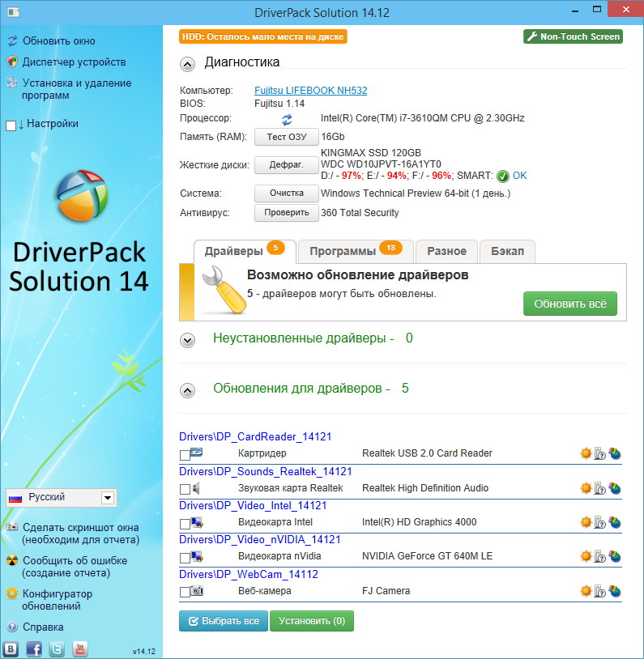Expand the Неустановленные драйверы section
644x659 pixels.
(187, 340)
